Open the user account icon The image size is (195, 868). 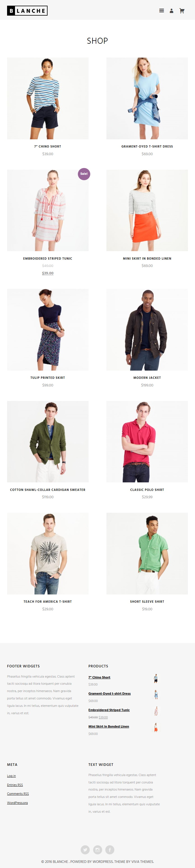click(172, 11)
